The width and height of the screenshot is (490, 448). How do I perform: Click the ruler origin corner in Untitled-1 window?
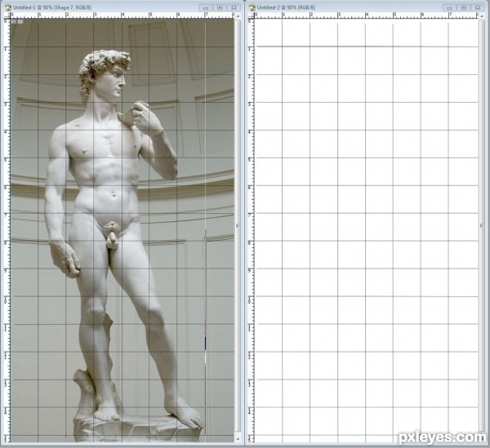(x=8, y=16)
